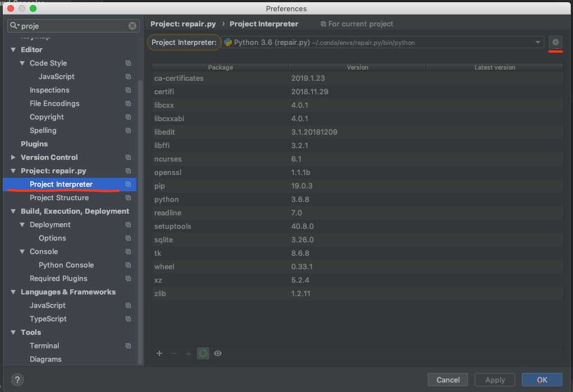Viewport: 573px width, 392px height.
Task: Click the Cancel button
Action: 448,380
